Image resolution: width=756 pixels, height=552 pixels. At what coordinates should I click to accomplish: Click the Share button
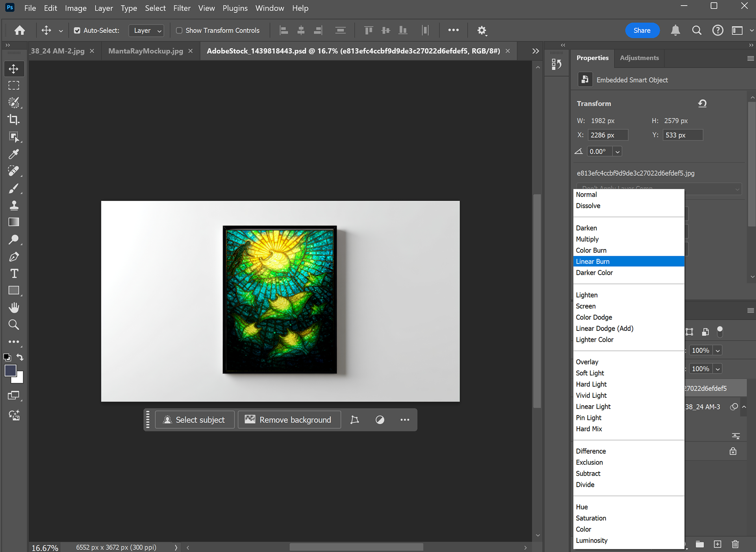642,30
